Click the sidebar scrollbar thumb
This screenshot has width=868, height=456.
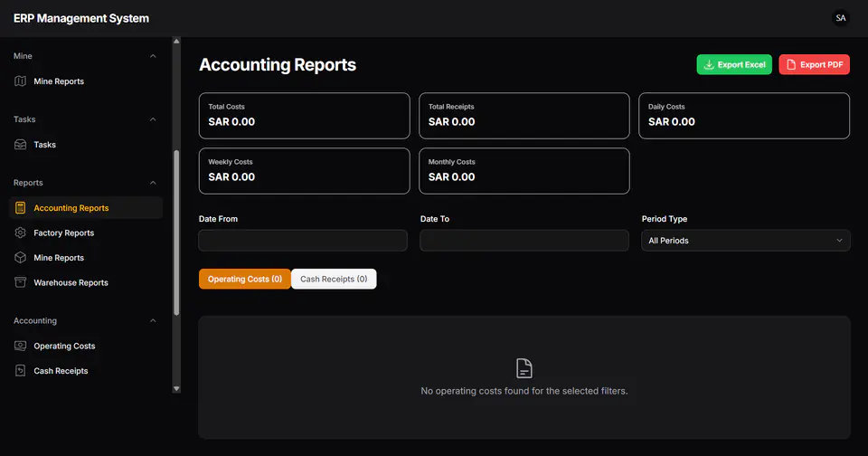coord(176,233)
